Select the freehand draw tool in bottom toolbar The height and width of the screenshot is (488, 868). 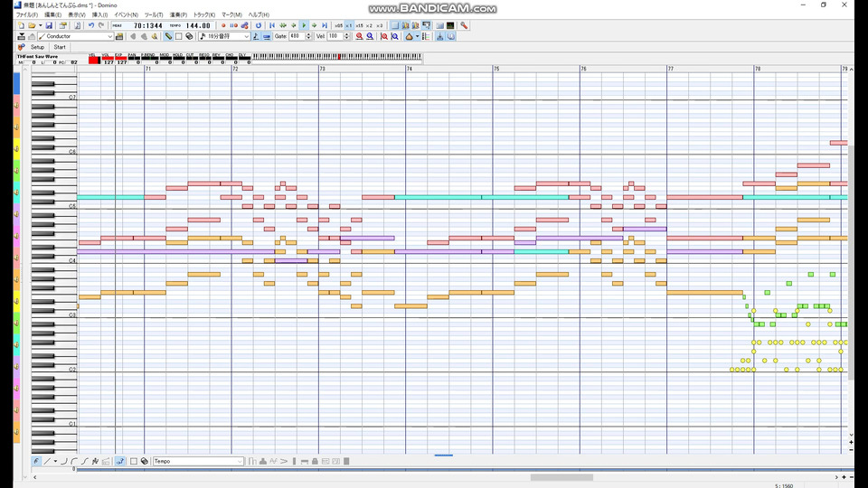coord(36,461)
